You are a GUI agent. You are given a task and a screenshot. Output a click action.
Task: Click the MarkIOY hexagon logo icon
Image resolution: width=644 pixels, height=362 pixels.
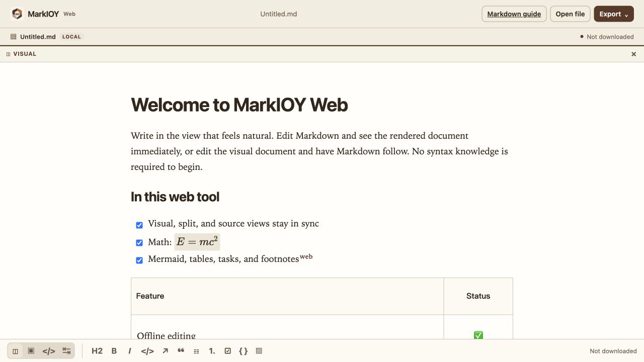point(17,14)
